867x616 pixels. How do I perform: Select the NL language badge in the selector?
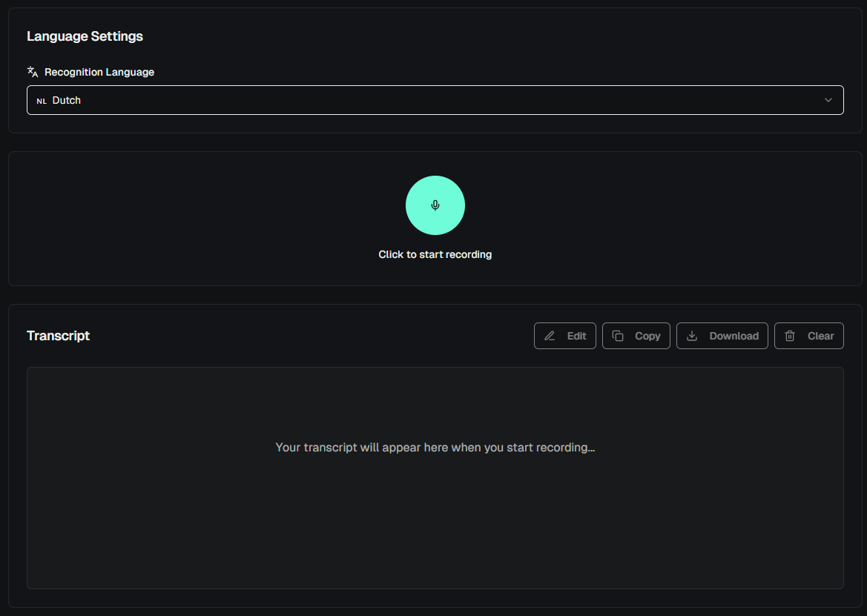click(42, 100)
